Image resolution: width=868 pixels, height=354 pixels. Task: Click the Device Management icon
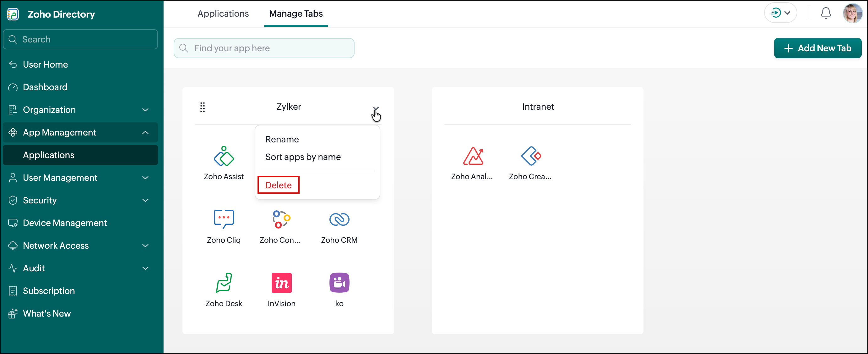[13, 223]
